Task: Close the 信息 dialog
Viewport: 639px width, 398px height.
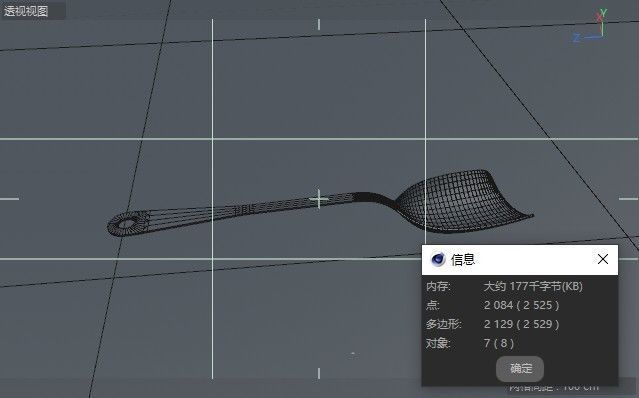Action: coord(603,259)
